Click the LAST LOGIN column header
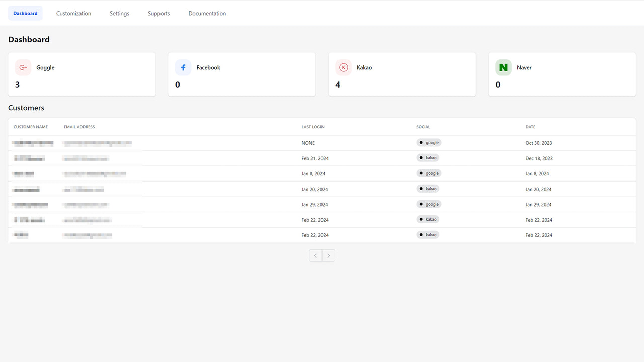This screenshot has height=362, width=644. click(x=313, y=127)
